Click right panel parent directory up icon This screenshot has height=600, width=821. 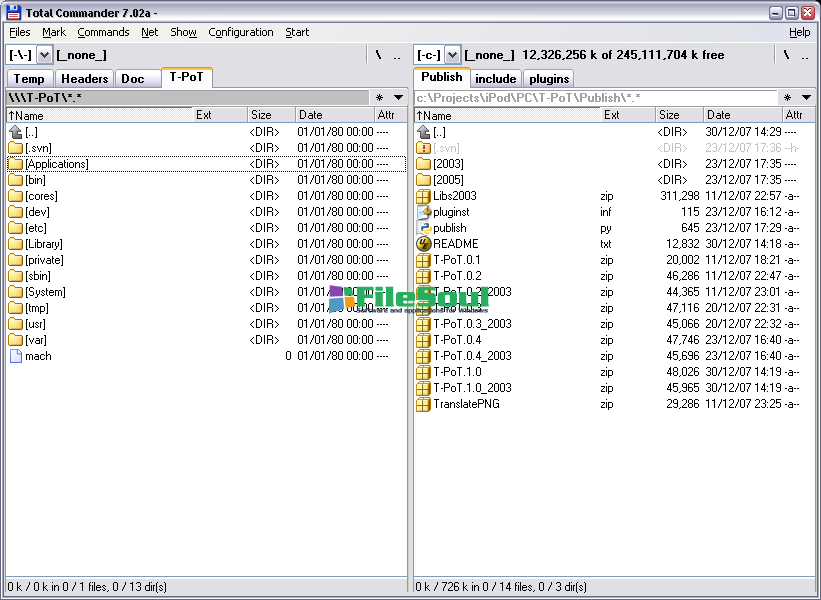pos(423,132)
